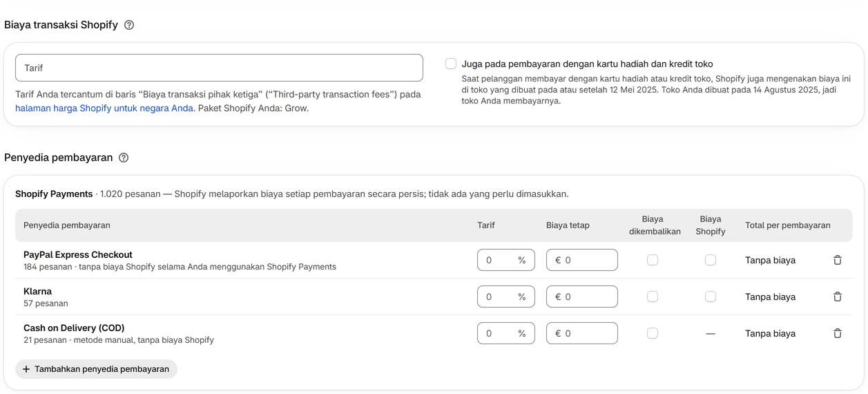868x394 pixels.
Task: Click the Tarif column header
Action: [486, 225]
